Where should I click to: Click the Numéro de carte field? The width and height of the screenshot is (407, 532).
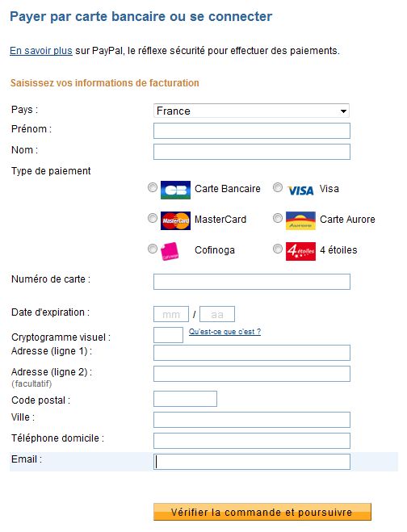pyautogui.click(x=251, y=282)
